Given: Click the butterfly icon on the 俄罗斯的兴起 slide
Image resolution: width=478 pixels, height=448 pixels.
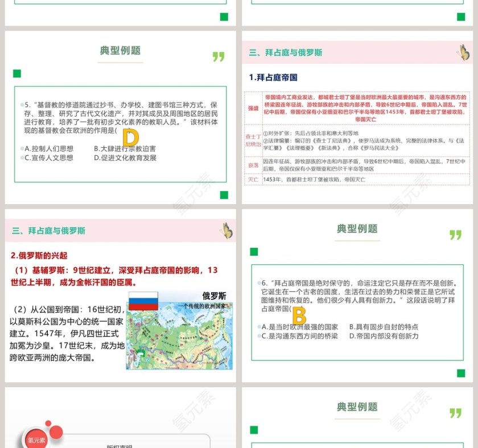Looking at the screenshot, I should pyautogui.click(x=226, y=230).
